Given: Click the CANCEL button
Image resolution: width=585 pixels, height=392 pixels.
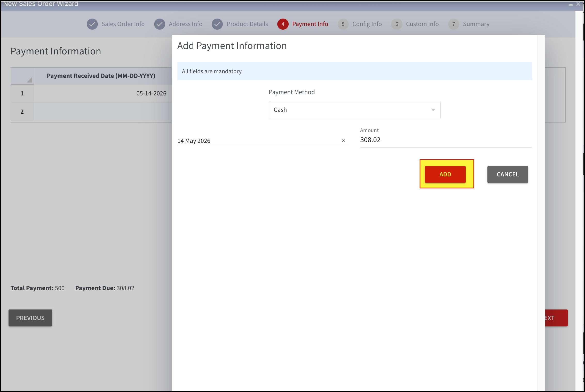Looking at the screenshot, I should [x=508, y=174].
